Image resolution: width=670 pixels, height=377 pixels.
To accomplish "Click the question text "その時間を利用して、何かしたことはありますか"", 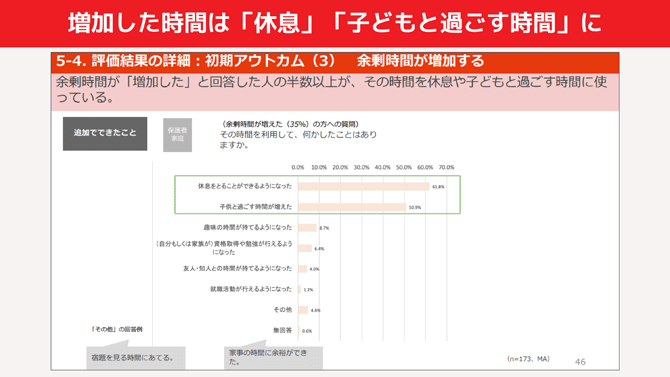I will 298,140.
